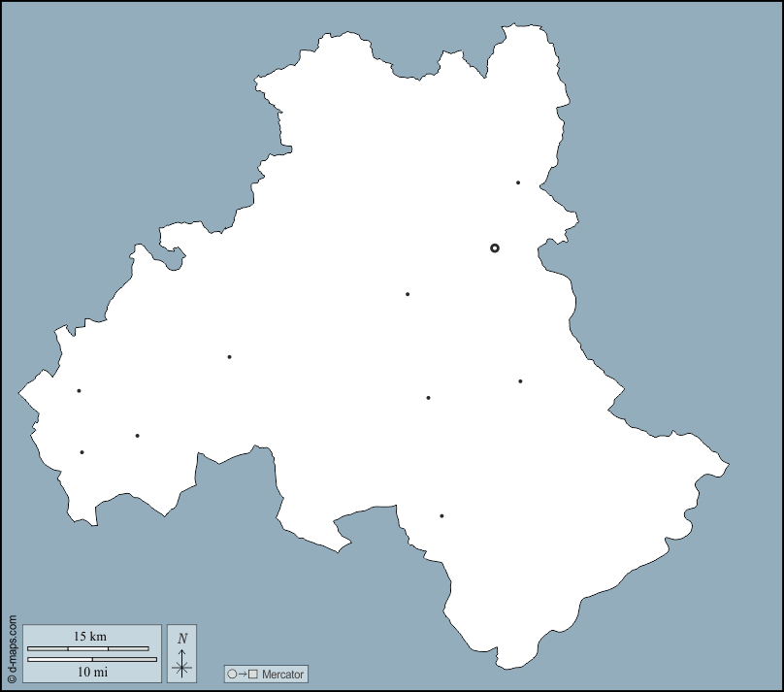The image size is (784, 692).
Task: Click the letter N on compass
Action: [x=181, y=639]
